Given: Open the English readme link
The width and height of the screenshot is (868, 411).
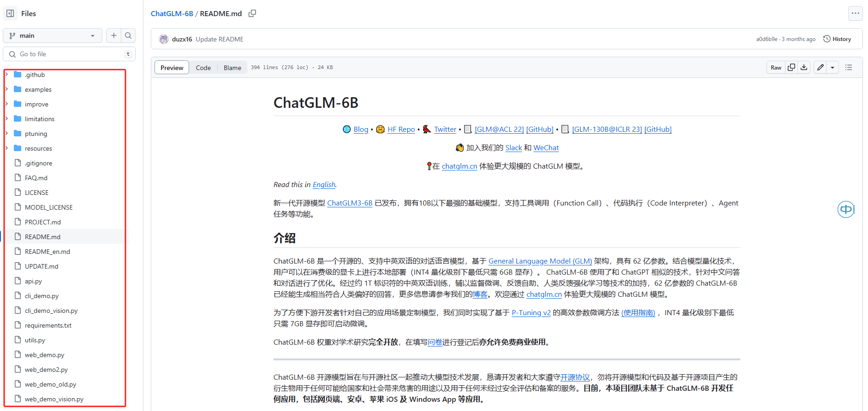Looking at the screenshot, I should point(324,185).
